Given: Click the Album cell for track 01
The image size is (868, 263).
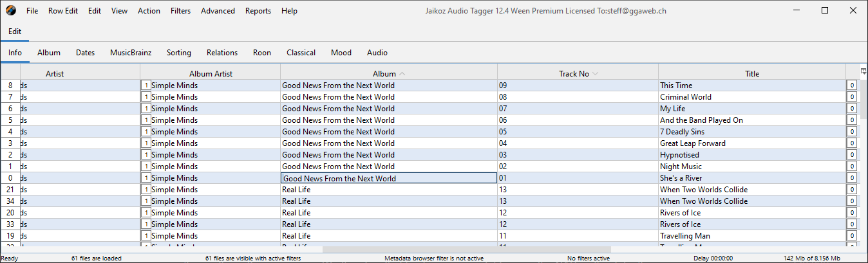Looking at the screenshot, I should pos(388,178).
